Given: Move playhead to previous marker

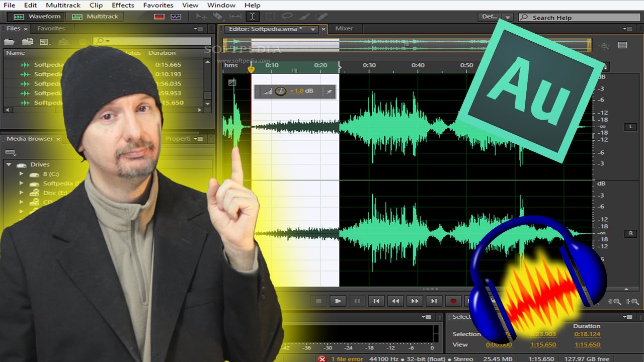Looking at the screenshot, I should (x=376, y=301).
